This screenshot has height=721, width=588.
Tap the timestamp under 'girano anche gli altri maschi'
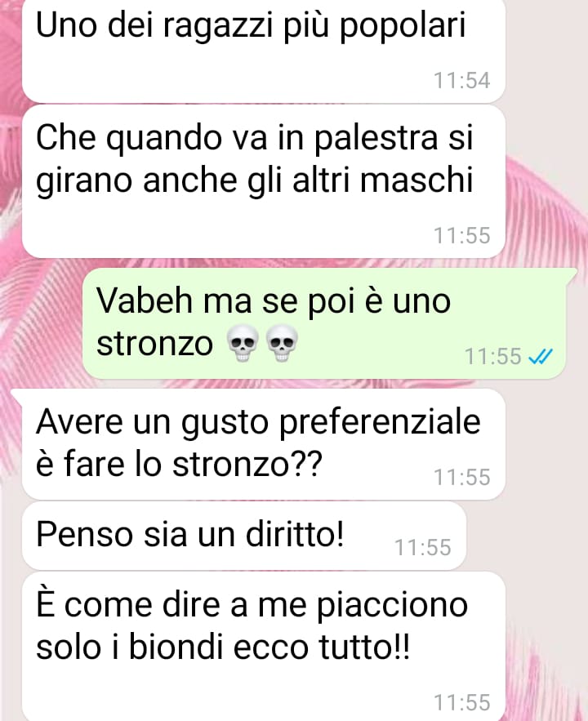(462, 235)
